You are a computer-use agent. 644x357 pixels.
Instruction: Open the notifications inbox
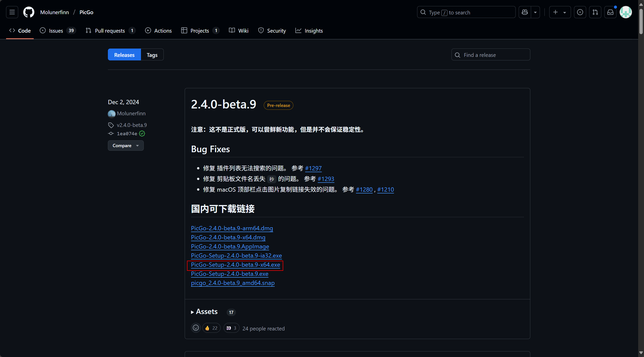[610, 12]
